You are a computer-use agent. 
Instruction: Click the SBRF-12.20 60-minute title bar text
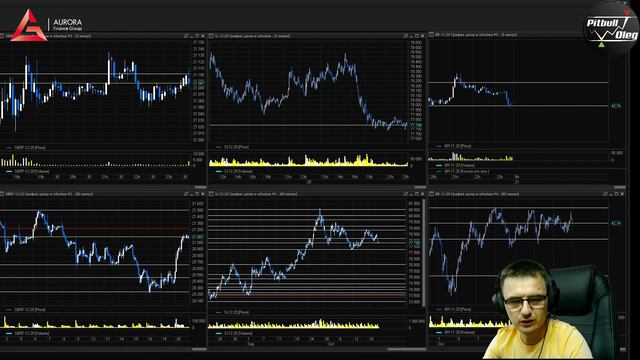[x=49, y=194]
